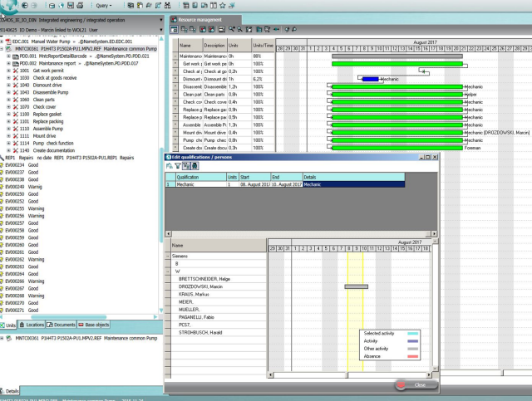This screenshot has width=532, height=401.
Task: Select person BRETTSCHNEIDER, Helge
Action: [204, 279]
